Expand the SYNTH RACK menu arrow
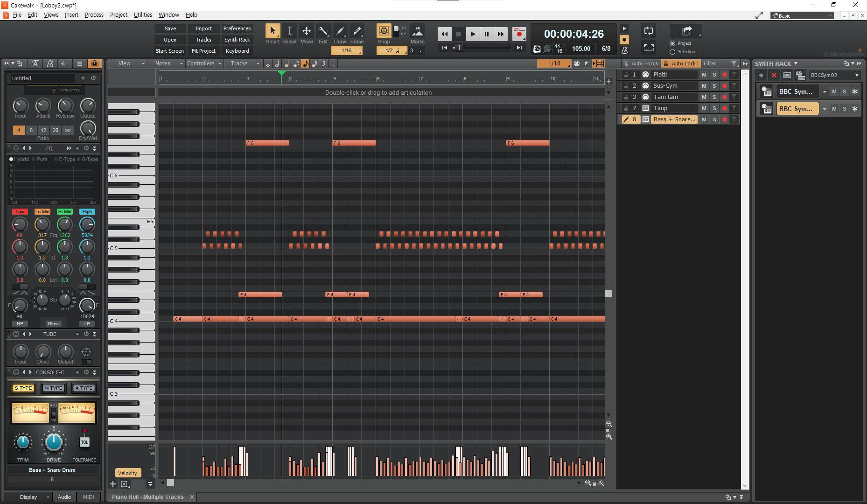867x504 pixels. coord(796,63)
